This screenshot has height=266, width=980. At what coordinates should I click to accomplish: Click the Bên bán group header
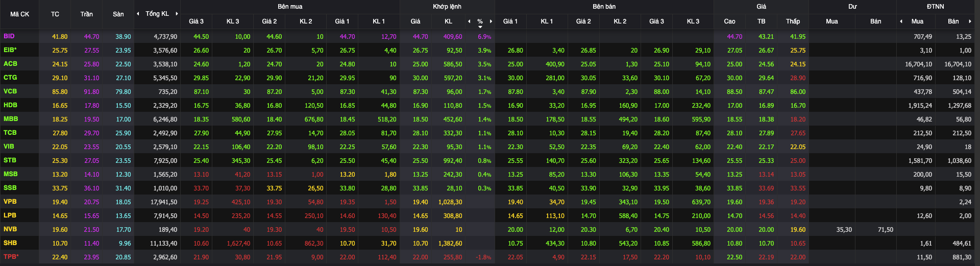coord(604,7)
